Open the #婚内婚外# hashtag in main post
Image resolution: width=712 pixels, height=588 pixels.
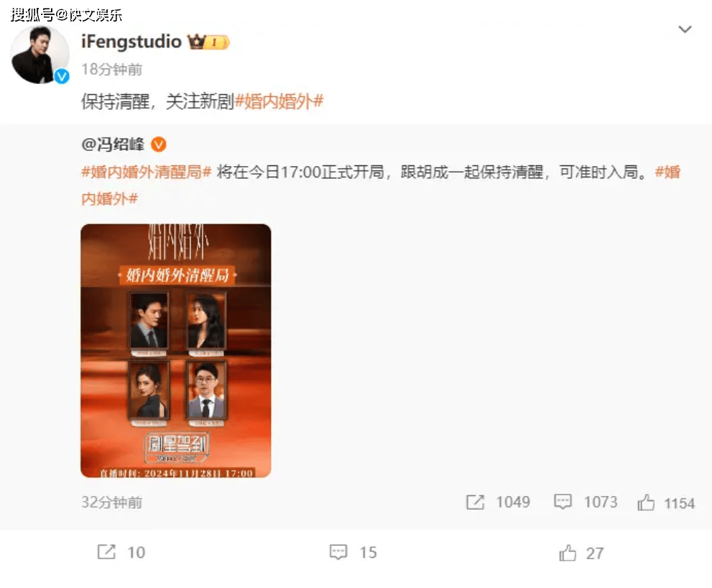coord(279,101)
